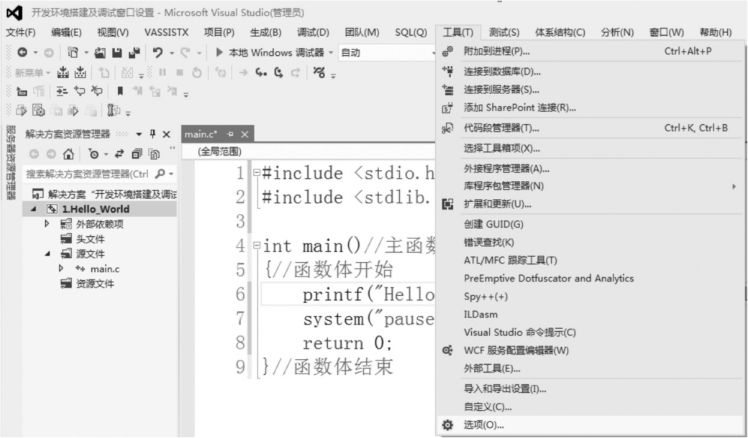748x438 pixels.
Task: Select the 头文件 folder in the tree
Action: (x=90, y=239)
